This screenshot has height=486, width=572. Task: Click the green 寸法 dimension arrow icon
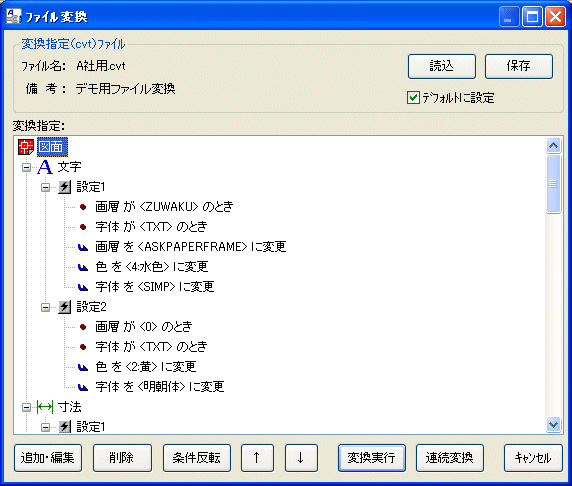tap(45, 406)
